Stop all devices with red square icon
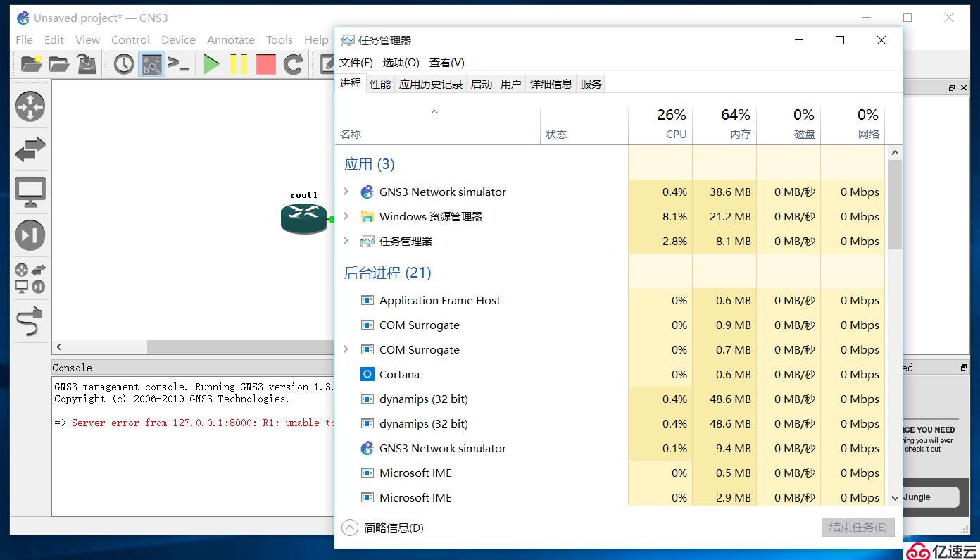 coord(266,64)
